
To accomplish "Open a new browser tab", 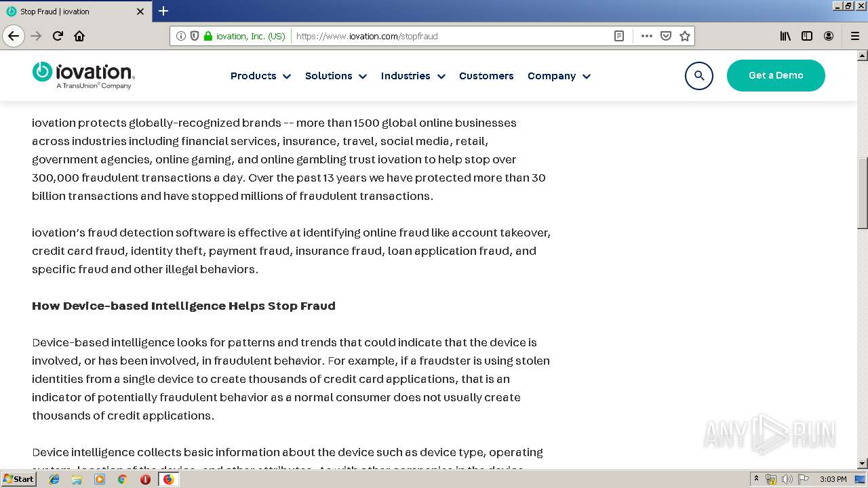I will point(163,11).
